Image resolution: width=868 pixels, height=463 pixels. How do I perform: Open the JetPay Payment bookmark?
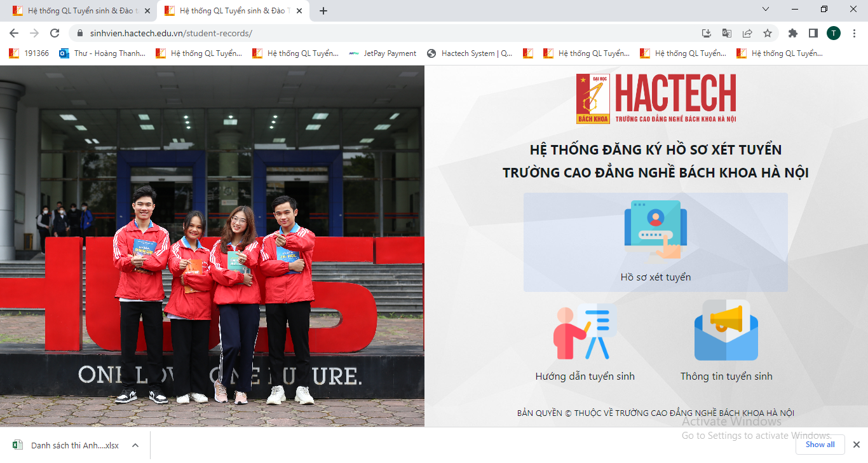[383, 53]
